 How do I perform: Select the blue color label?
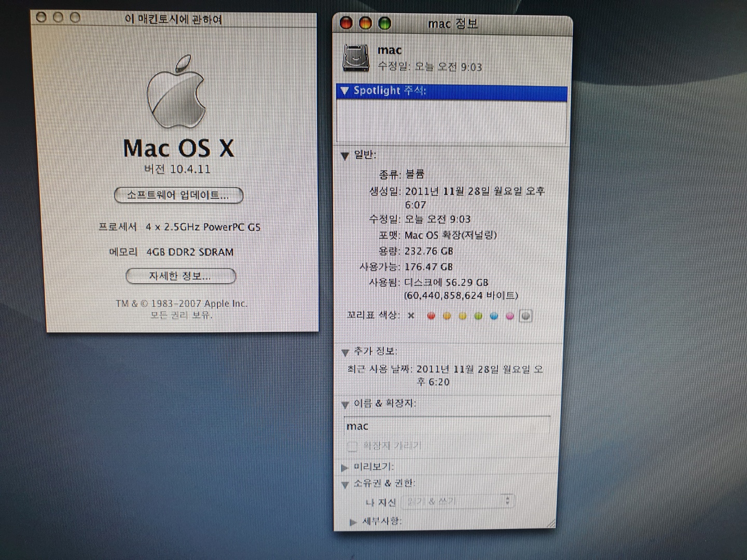(494, 316)
